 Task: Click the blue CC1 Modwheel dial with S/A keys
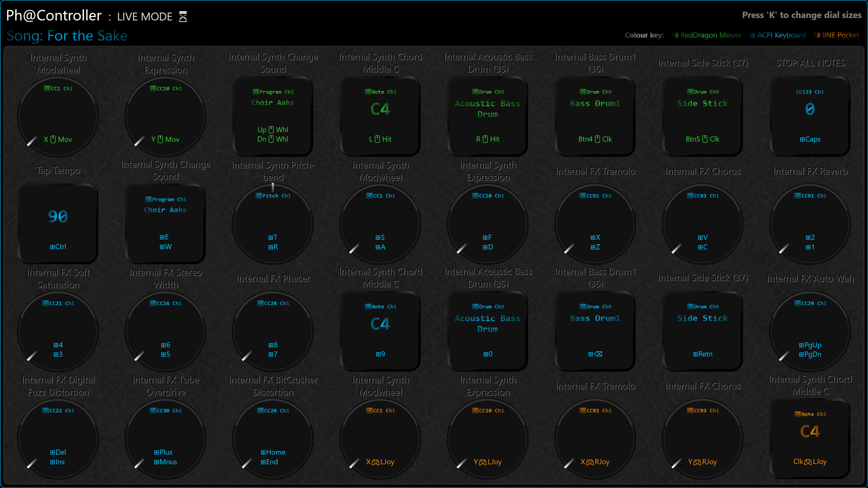381,224
